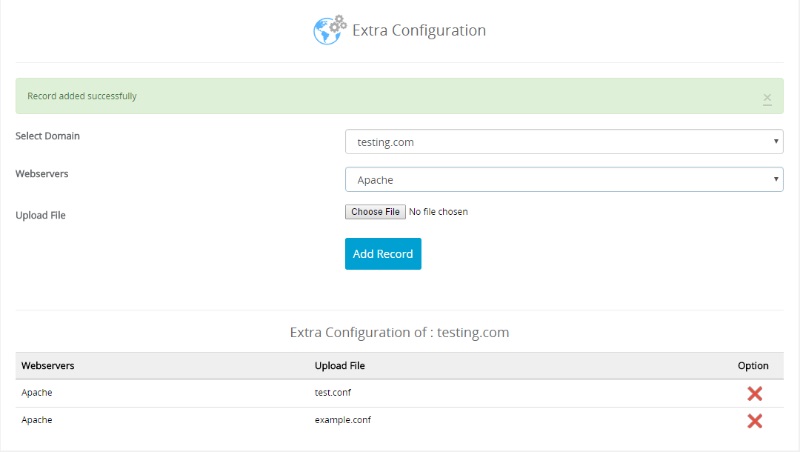Click the 'Record added successfully' message text
800x452 pixels.
click(x=82, y=96)
